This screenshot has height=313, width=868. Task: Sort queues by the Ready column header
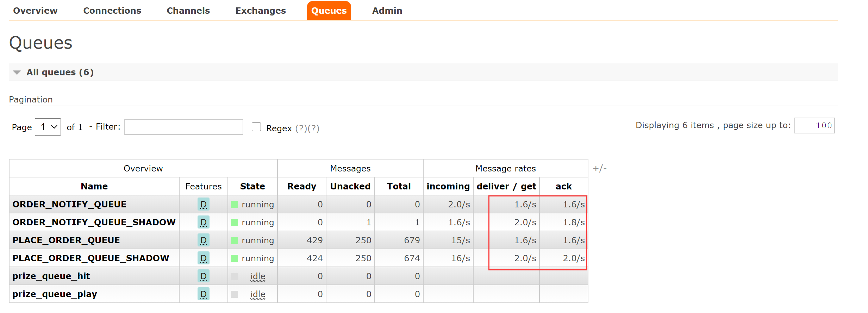coord(302,186)
